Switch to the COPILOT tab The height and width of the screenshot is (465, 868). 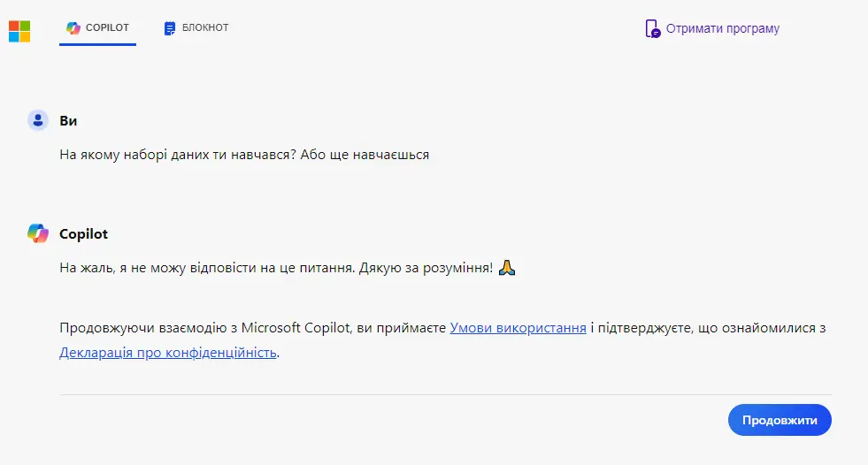(x=97, y=27)
